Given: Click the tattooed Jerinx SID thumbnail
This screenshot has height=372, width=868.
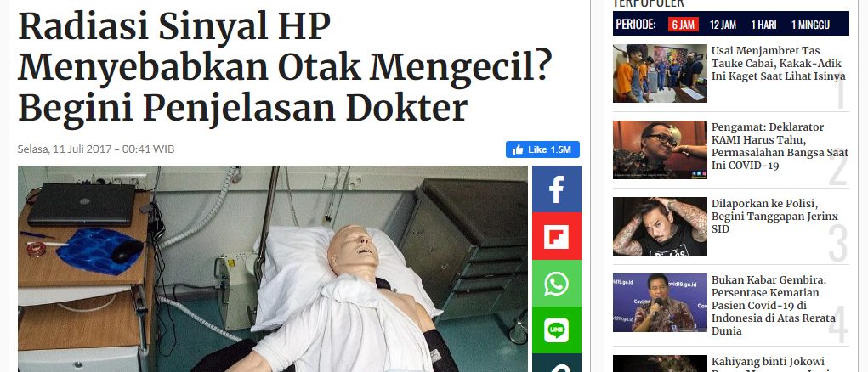Looking at the screenshot, I should 660,226.
